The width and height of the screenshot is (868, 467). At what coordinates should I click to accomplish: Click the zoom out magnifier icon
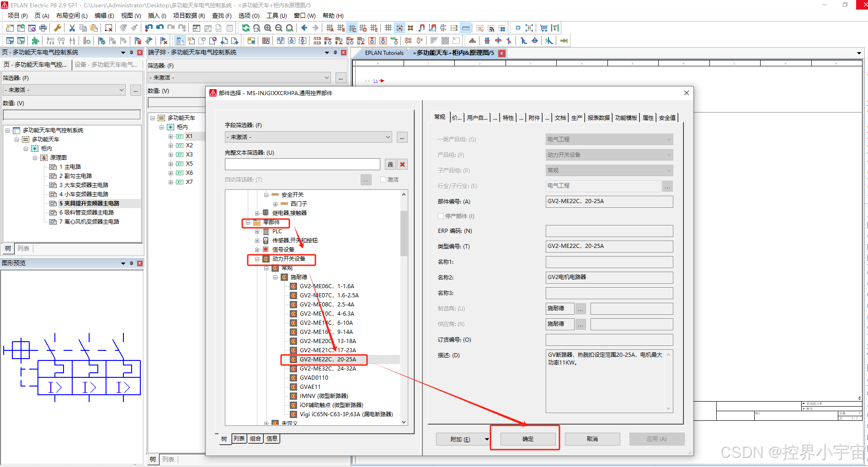click(x=278, y=28)
